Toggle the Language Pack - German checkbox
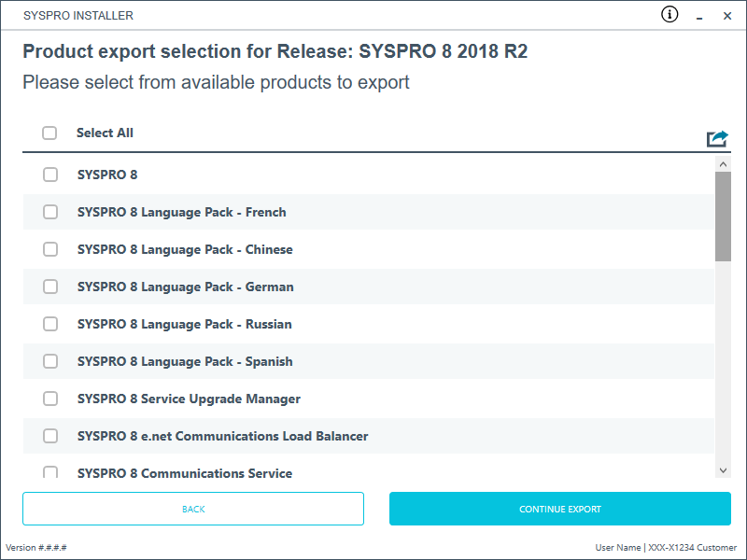This screenshot has height=560, width=747. click(50, 287)
